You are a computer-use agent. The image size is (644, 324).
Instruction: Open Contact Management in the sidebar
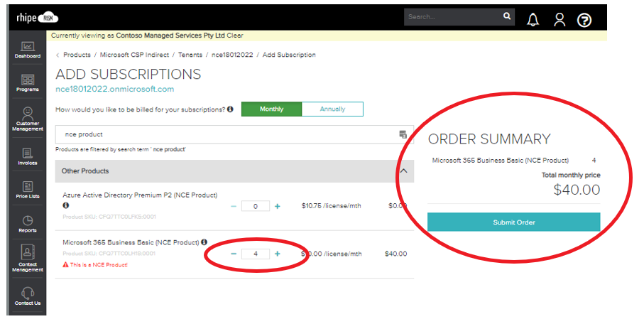pyautogui.click(x=28, y=259)
